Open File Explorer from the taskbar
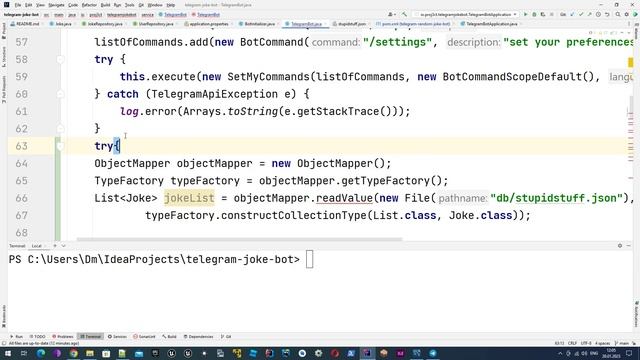 (90, 353)
